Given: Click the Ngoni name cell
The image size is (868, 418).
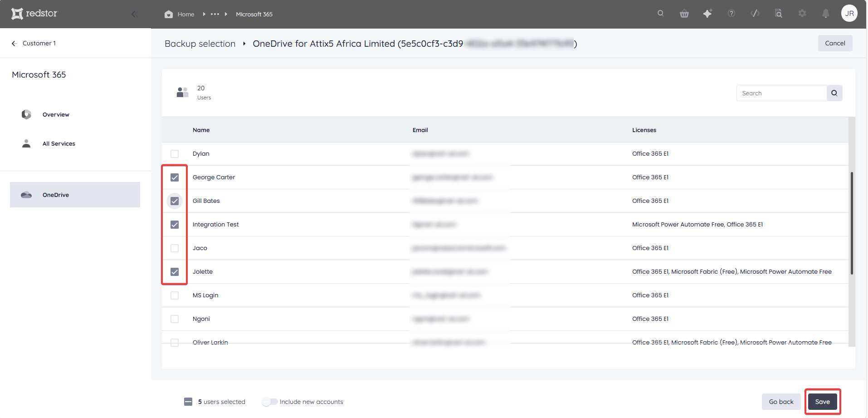Looking at the screenshot, I should coord(201,319).
